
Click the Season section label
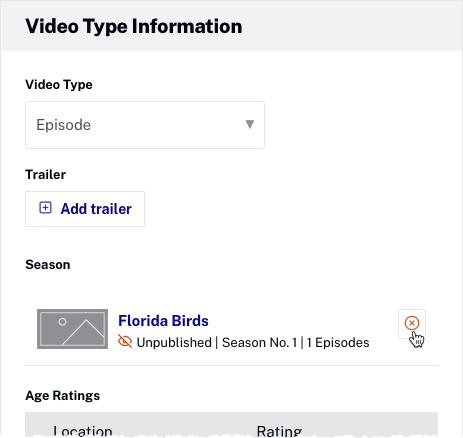click(48, 265)
